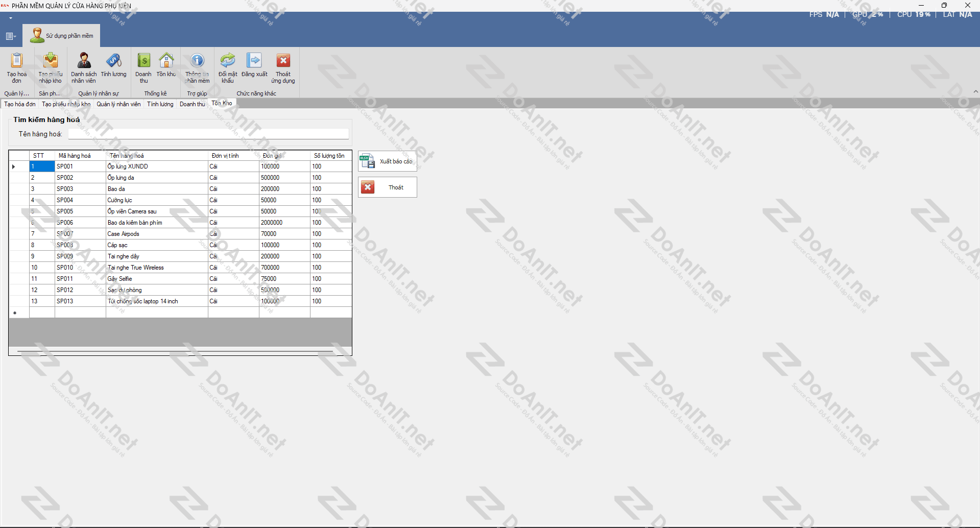
Task: Select the new-row asterisk header
Action: tap(19, 313)
